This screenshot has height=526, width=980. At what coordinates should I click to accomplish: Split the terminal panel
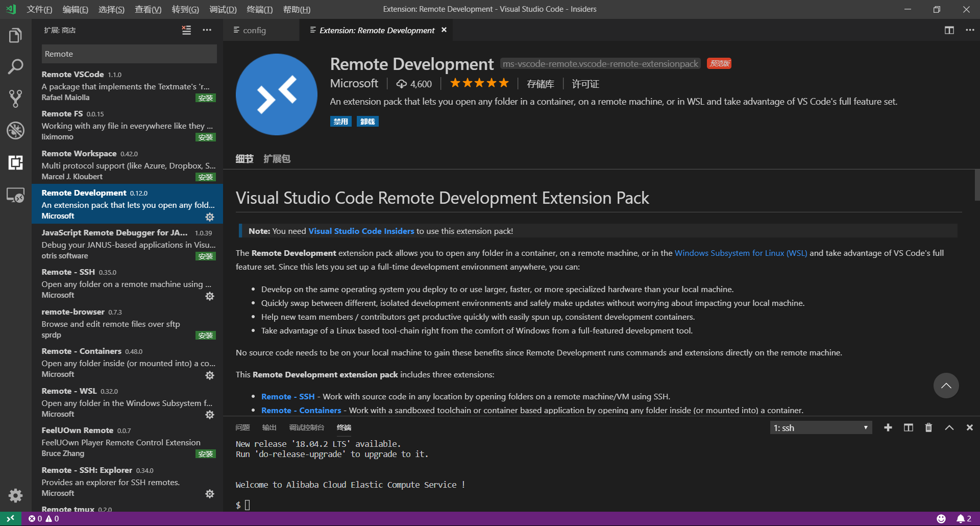(x=909, y=427)
